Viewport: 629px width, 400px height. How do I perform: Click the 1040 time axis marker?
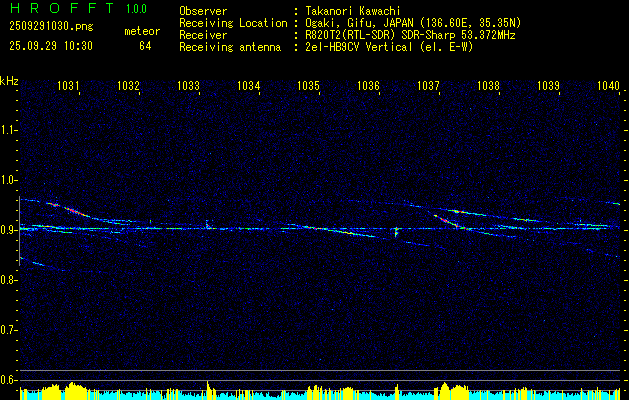[x=609, y=85]
